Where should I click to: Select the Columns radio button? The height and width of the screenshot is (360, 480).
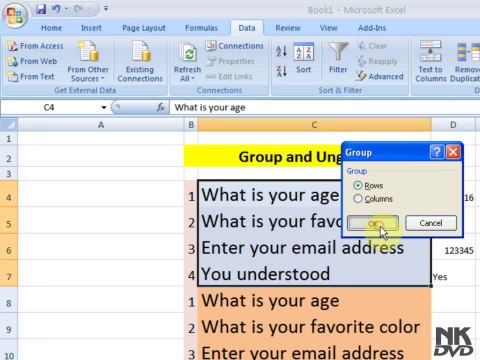click(x=358, y=199)
